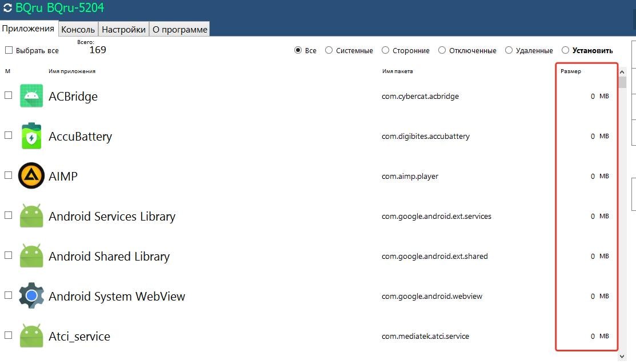Click package name com.mediatek.atci.service
Image resolution: width=636 pixels, height=364 pixels.
click(x=425, y=336)
